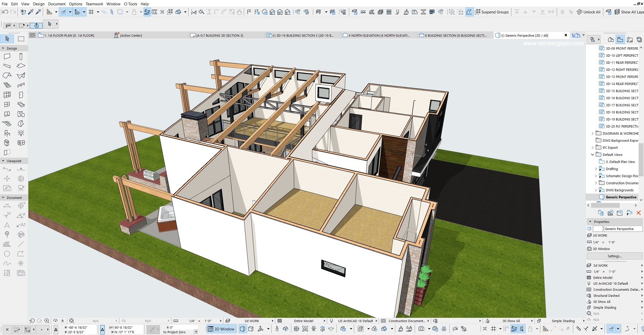Open the Simple Shading dropdown in Properties

click(x=614, y=308)
